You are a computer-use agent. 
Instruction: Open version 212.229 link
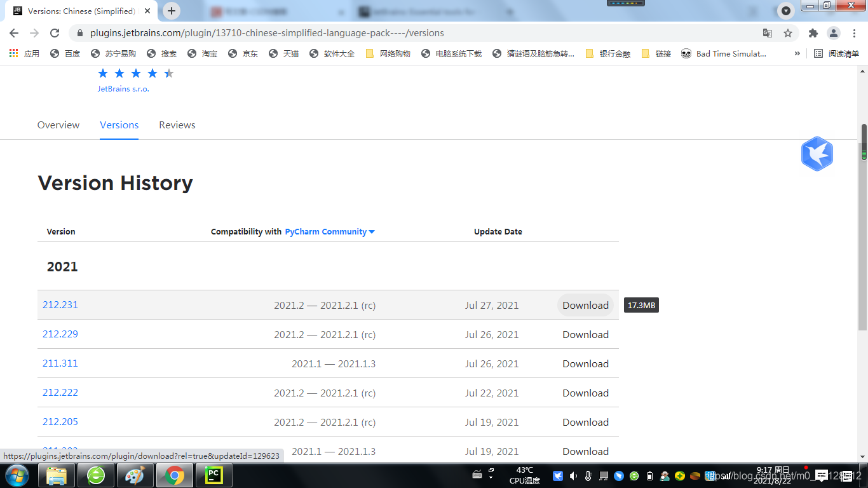60,334
